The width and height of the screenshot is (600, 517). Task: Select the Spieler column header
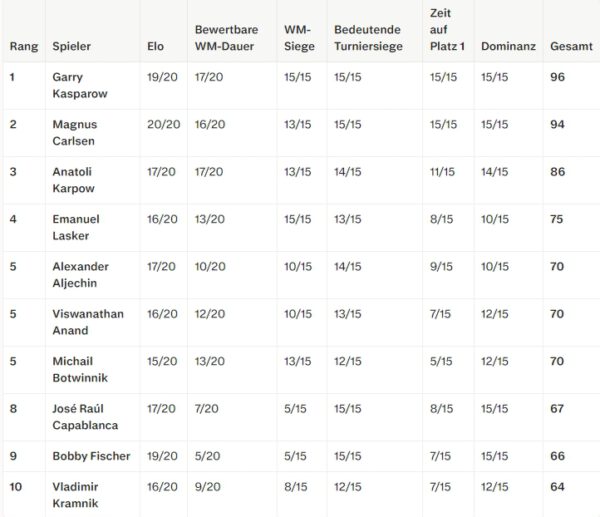[x=72, y=46]
